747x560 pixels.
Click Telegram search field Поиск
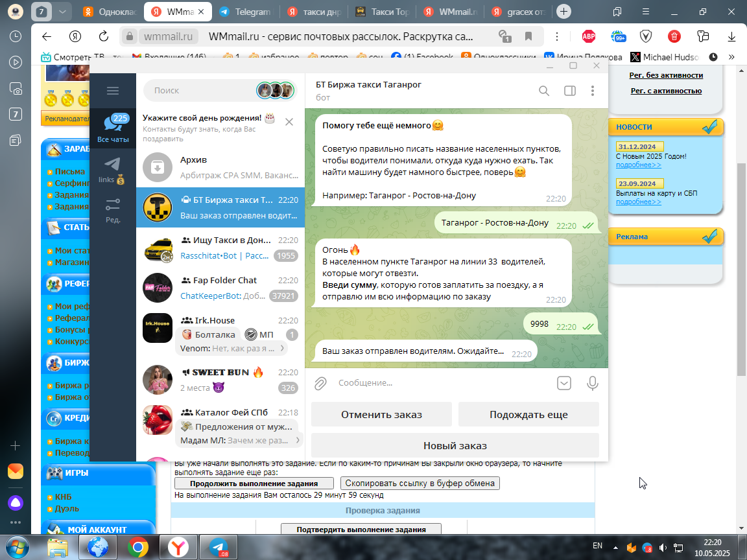[205, 91]
